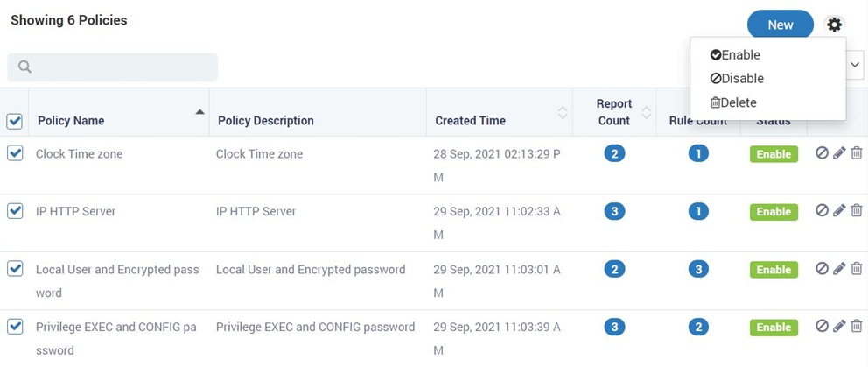
Task: Open the settings gear next to New
Action: 834,25
